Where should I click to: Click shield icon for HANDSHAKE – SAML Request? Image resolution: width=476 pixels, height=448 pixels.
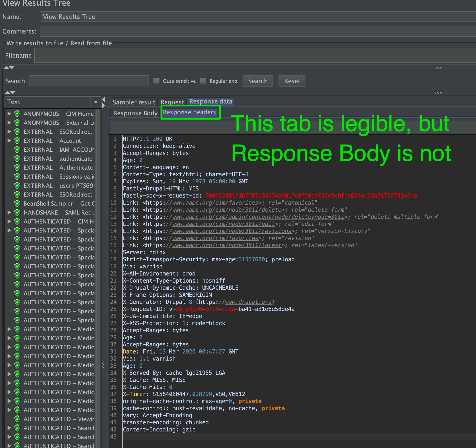tap(17, 212)
